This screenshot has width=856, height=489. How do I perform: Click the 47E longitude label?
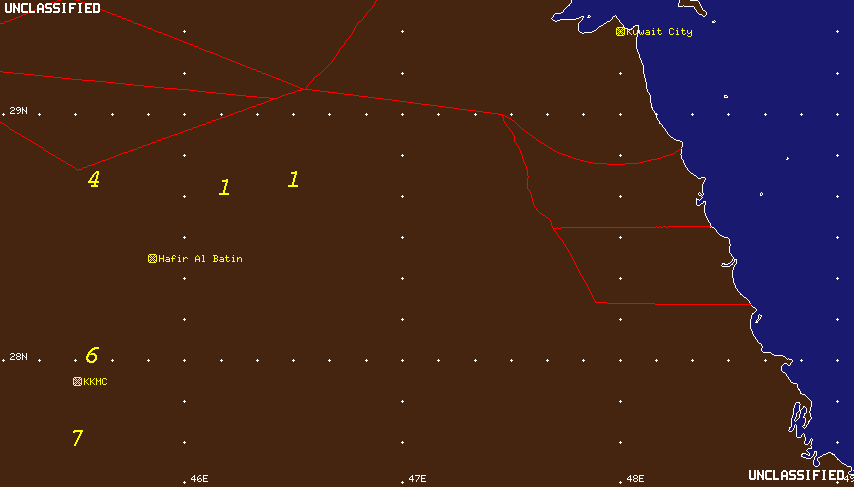pos(417,479)
